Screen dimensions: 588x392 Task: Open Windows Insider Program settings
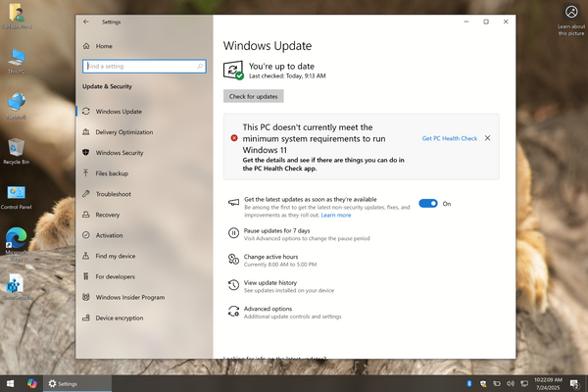click(144, 297)
